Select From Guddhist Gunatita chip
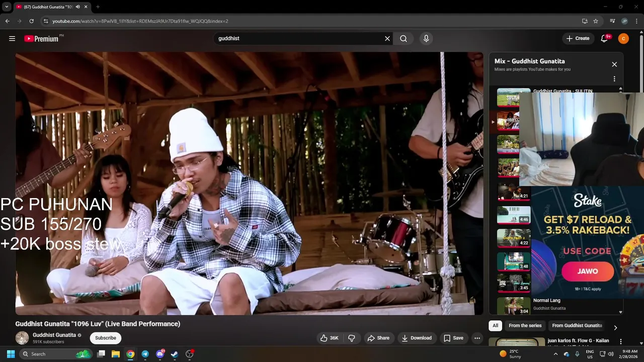Viewport: 644px width, 362px height. point(577,325)
